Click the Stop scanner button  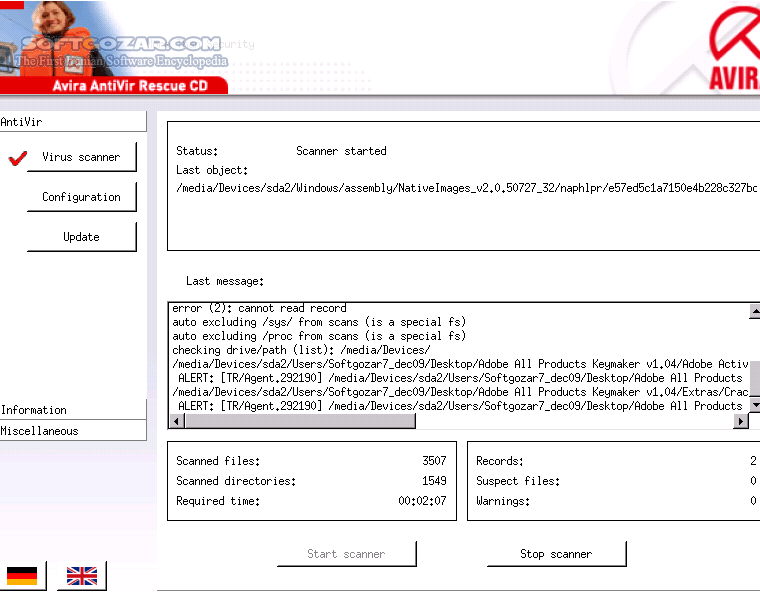tap(556, 554)
